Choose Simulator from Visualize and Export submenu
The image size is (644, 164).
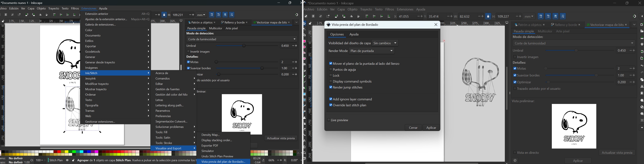pyautogui.click(x=223, y=151)
